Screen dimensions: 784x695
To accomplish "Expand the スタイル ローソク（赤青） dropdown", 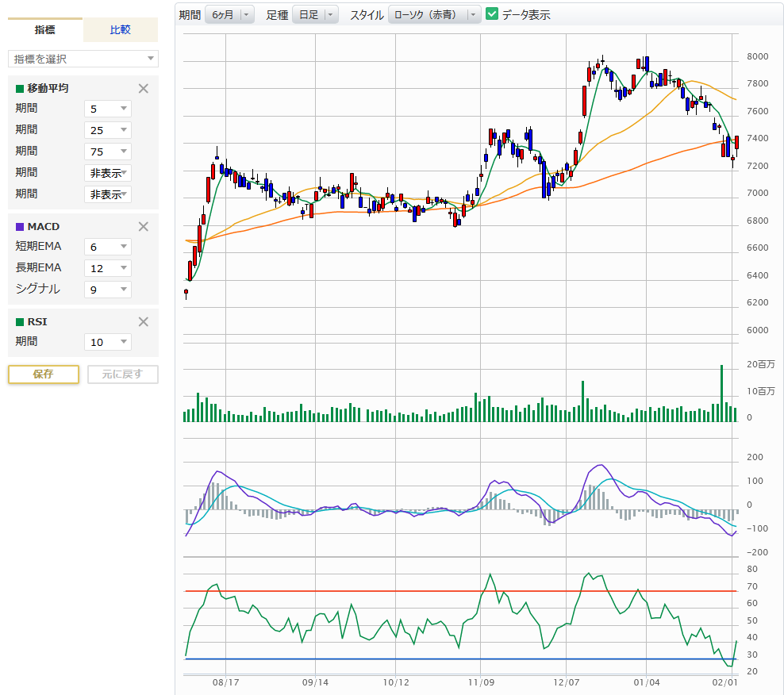I will point(434,14).
